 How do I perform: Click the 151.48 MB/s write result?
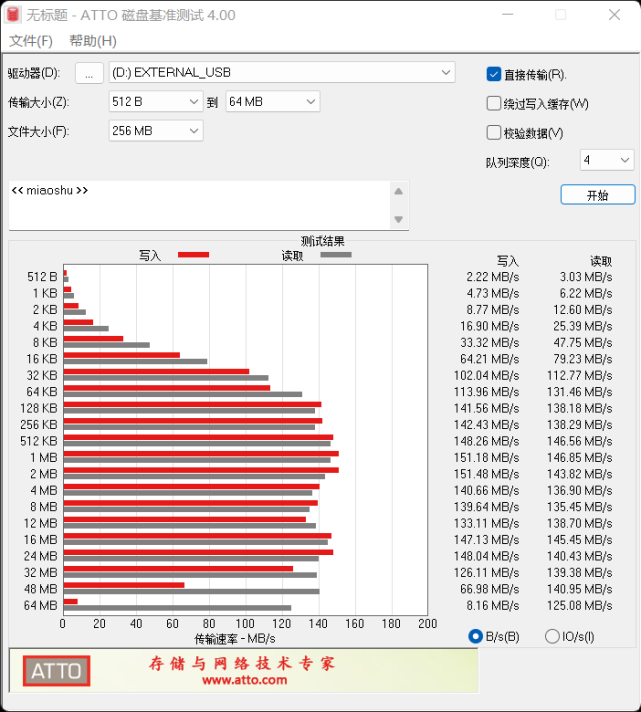(487, 474)
